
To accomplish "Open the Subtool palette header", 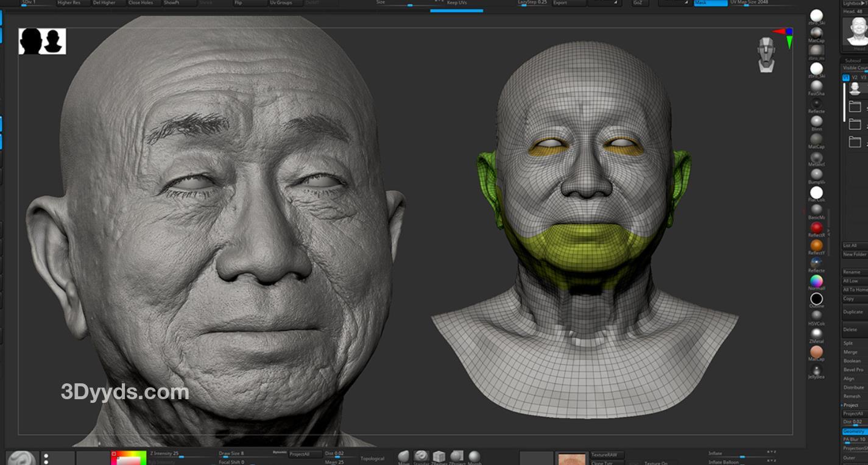I will coord(853,60).
